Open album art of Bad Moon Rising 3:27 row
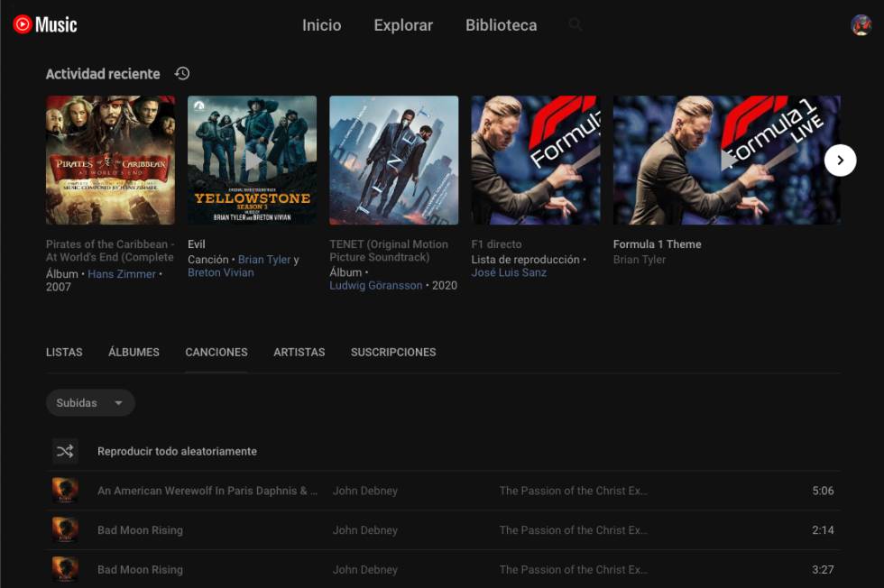This screenshot has width=884, height=588. (65, 569)
